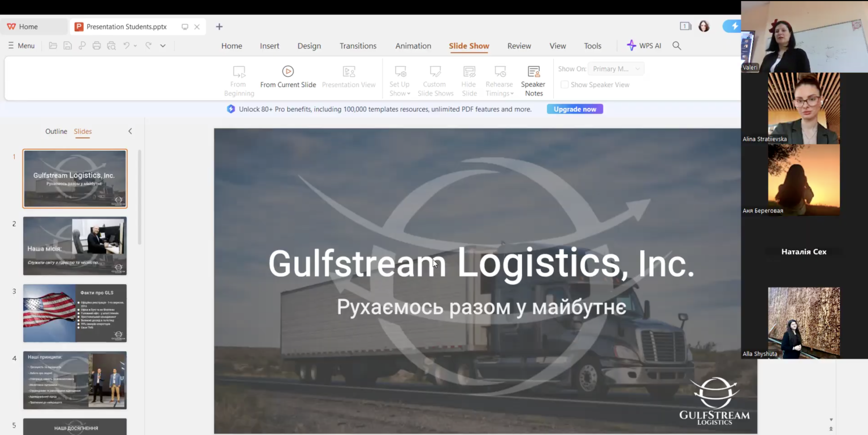Select Alla Shyshuta's video tile
Screen dimensions: 868x435
[804, 323]
